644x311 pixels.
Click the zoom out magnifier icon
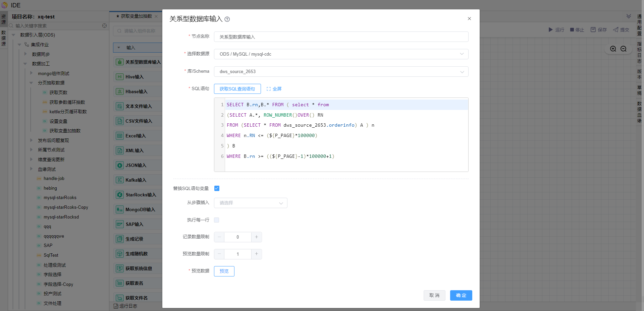[x=624, y=49]
